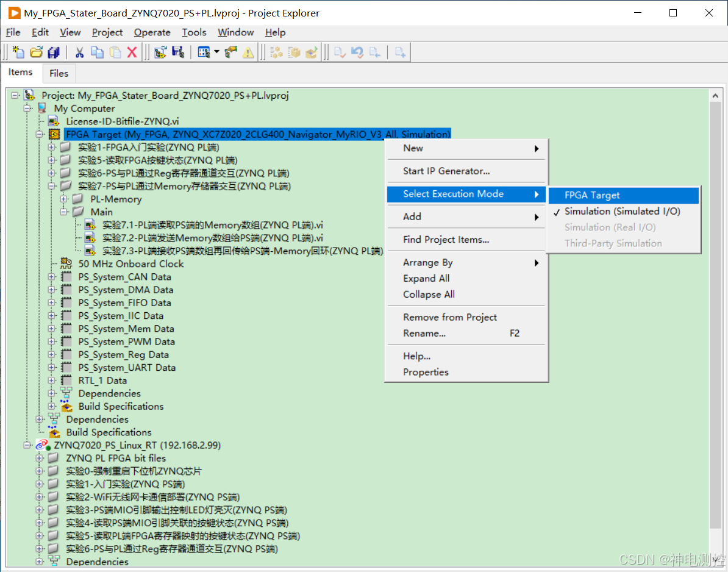Click the source control get latest icon
The image size is (728, 572).
click(375, 52)
